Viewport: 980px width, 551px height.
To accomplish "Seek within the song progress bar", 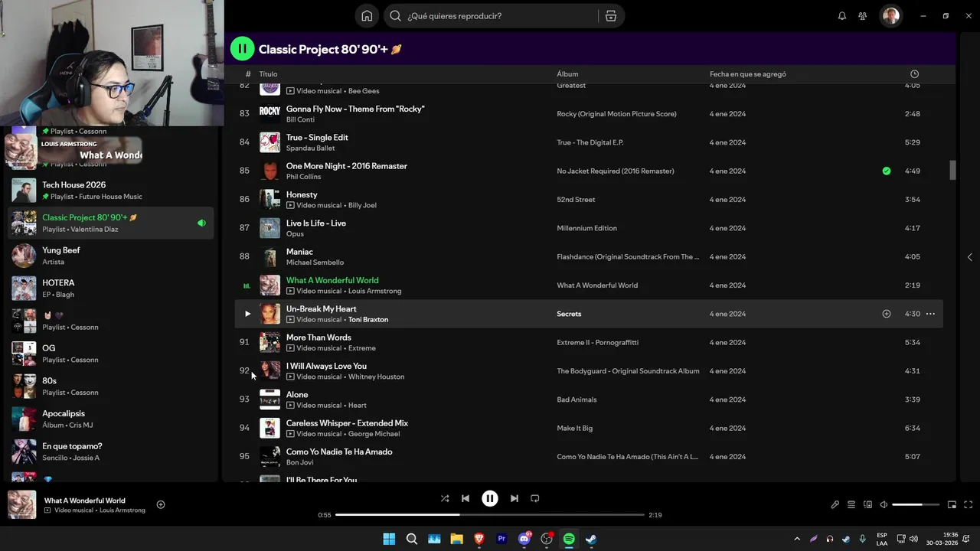I will [x=490, y=515].
